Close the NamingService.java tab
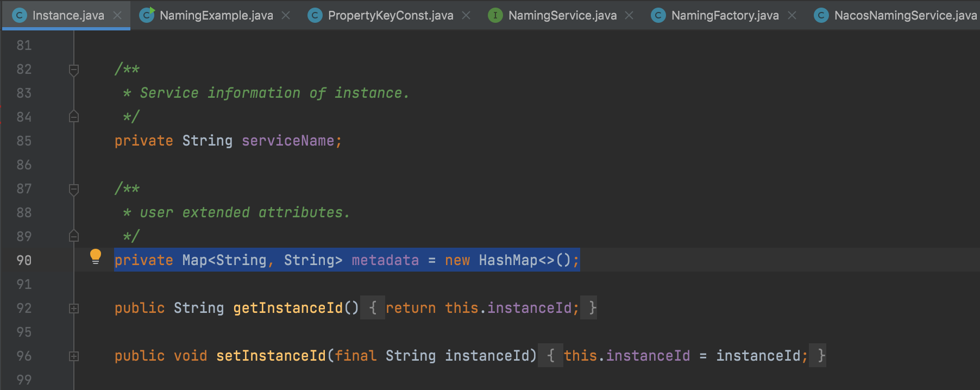 coord(629,15)
